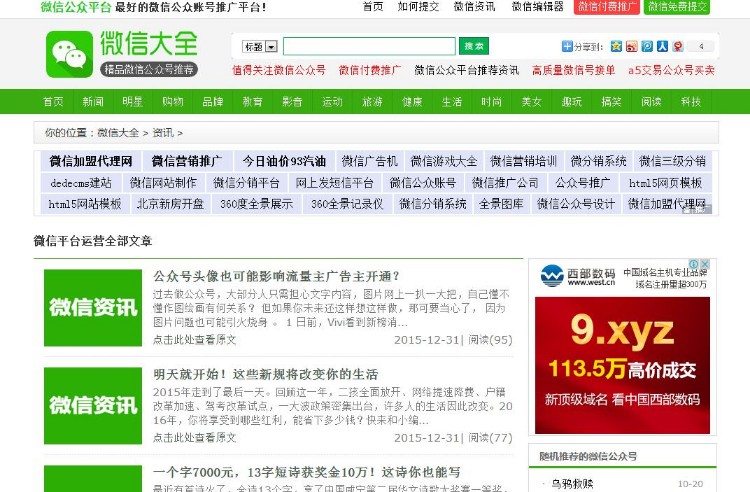Select the 搞笑 navigation item
Screen dimensions: 750x492
[x=611, y=101]
